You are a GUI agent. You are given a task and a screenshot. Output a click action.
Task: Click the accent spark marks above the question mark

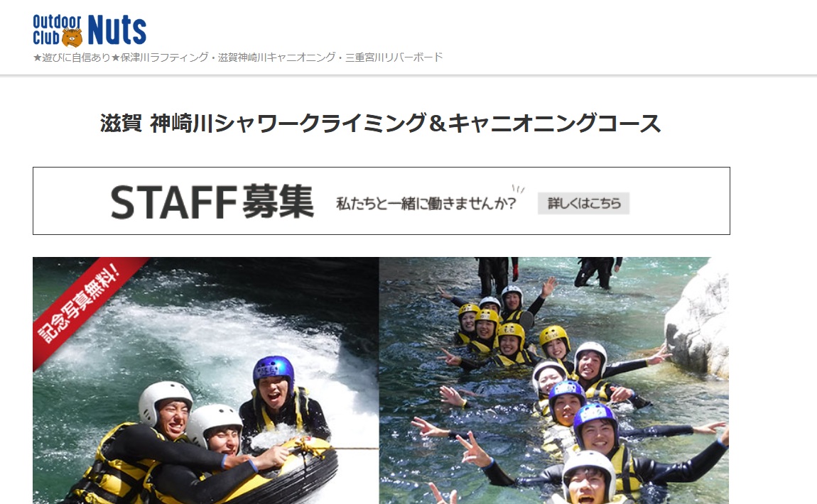[x=518, y=189]
